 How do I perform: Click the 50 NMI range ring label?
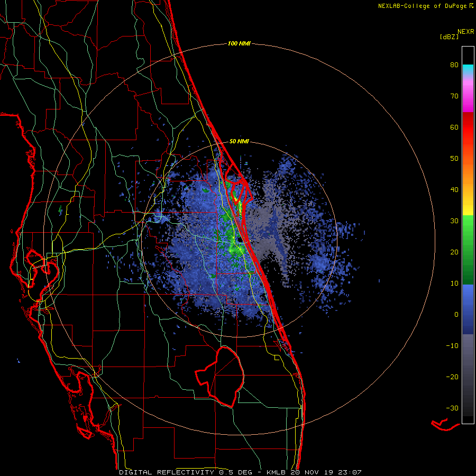[x=239, y=141]
